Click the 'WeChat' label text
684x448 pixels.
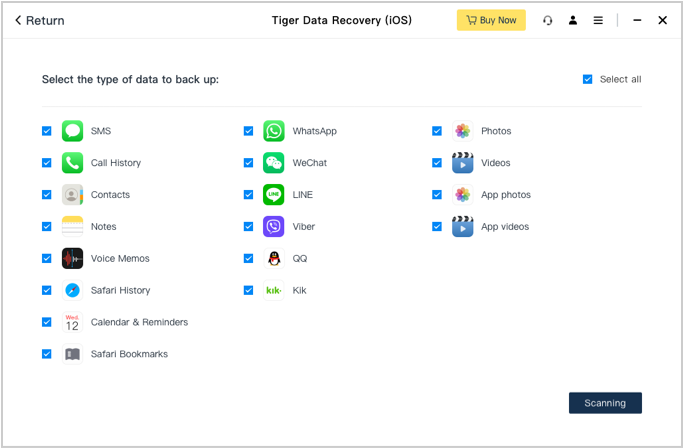point(310,163)
